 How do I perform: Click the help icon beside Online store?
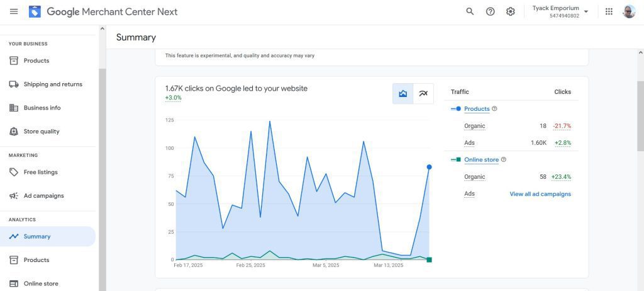click(x=504, y=160)
